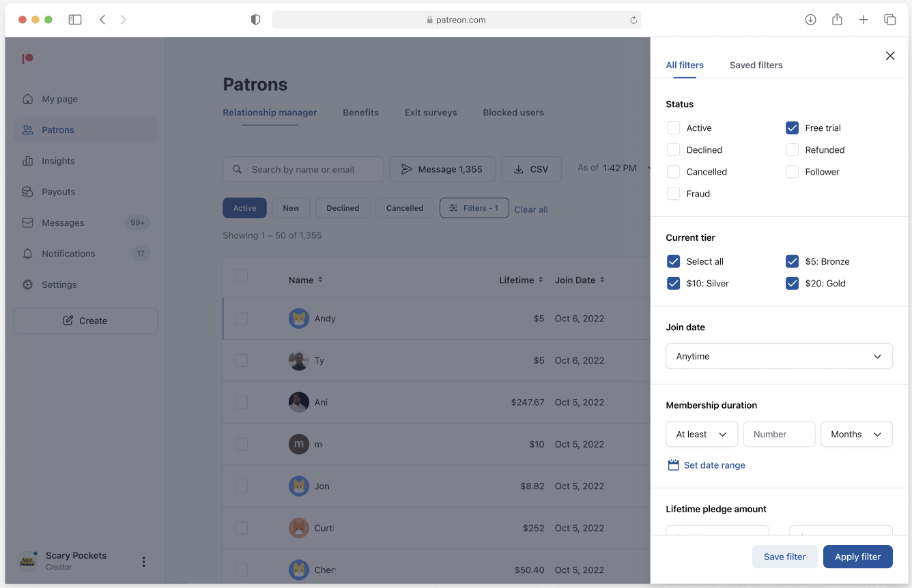The width and height of the screenshot is (912, 588).
Task: Toggle the $10: Silver tier checkbox
Action: click(673, 283)
